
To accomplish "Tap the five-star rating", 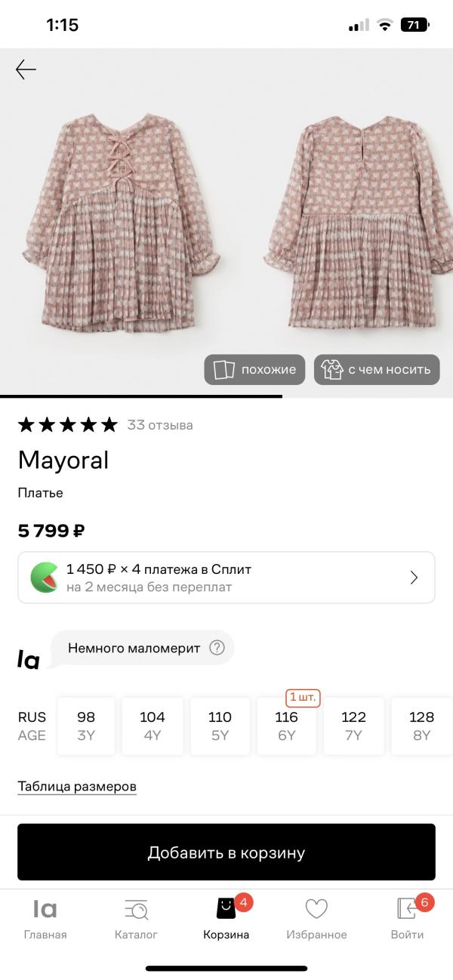I will click(68, 425).
